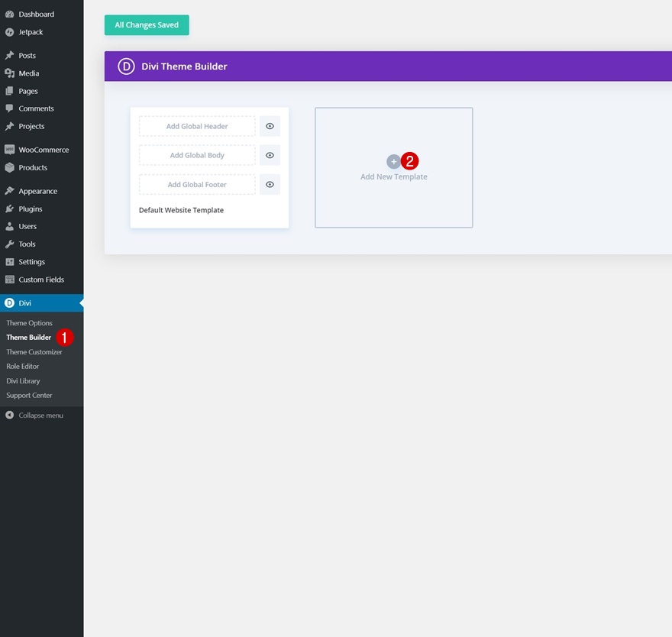The height and width of the screenshot is (637, 672).
Task: Click the Appearance paintbrush icon
Action: tap(9, 191)
